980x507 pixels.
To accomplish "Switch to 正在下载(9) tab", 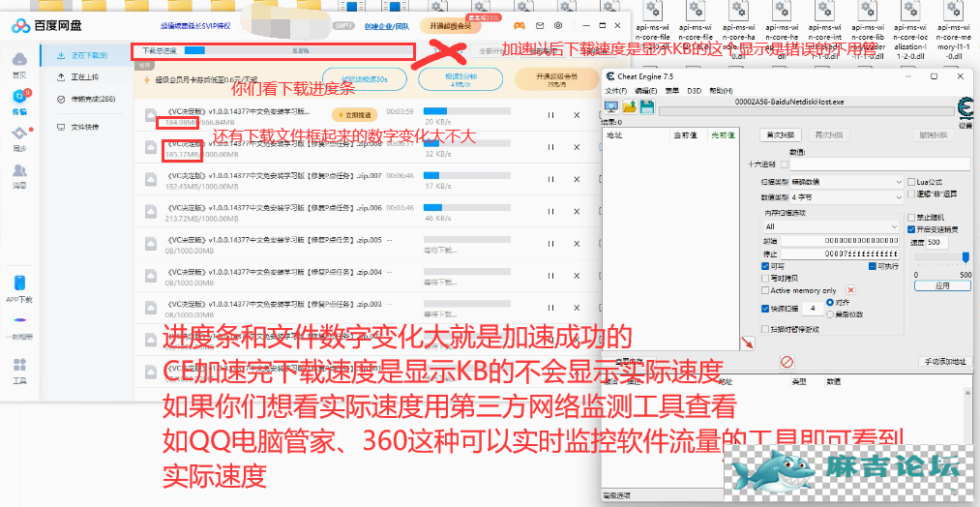I will 87,55.
